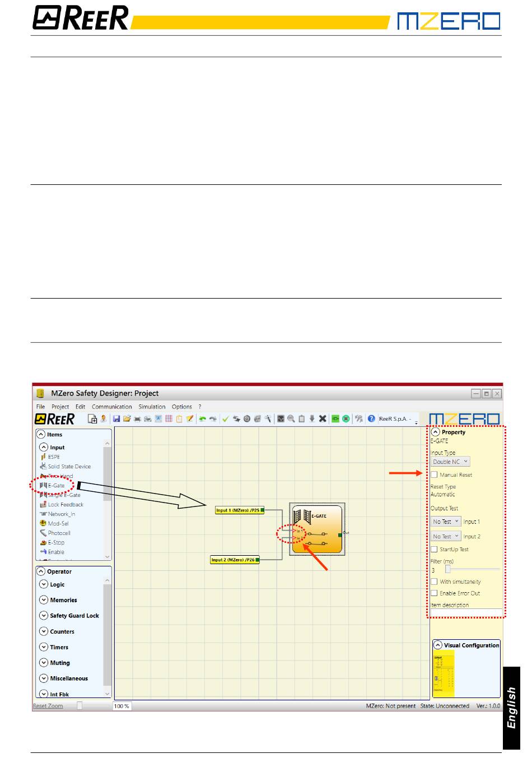The height and width of the screenshot is (772, 532).
Task: Expand the Memories group
Action: pos(44,600)
